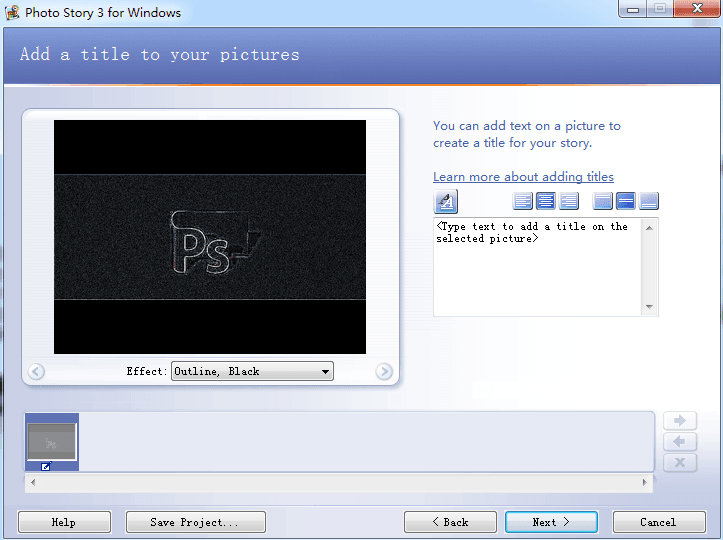This screenshot has width=723, height=540.
Task: Move picture backward in filmstrip
Action: click(680, 442)
